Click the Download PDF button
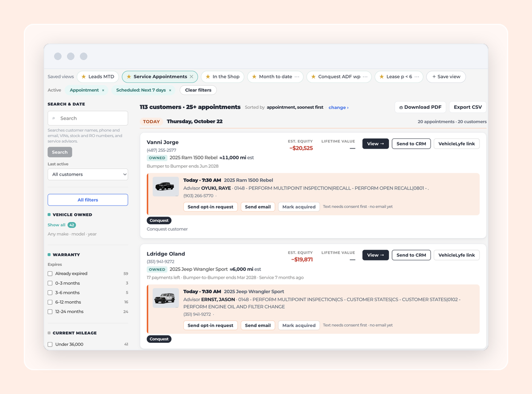 tap(420, 107)
